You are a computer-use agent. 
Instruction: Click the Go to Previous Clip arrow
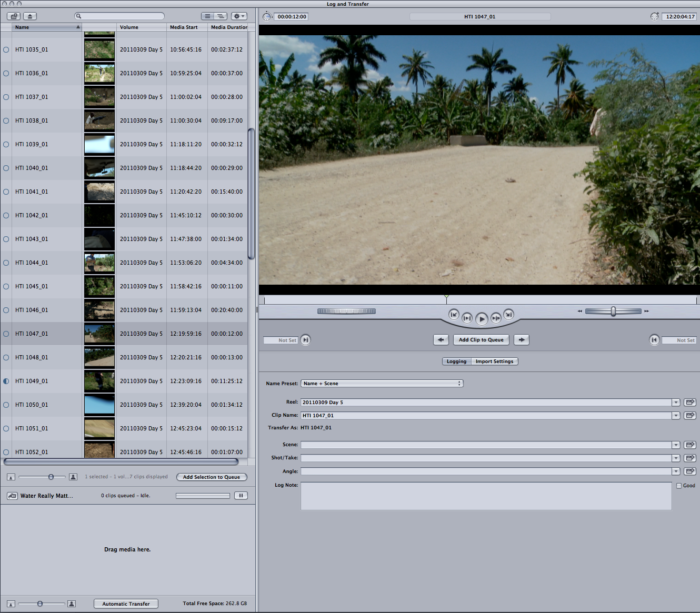[x=441, y=340]
